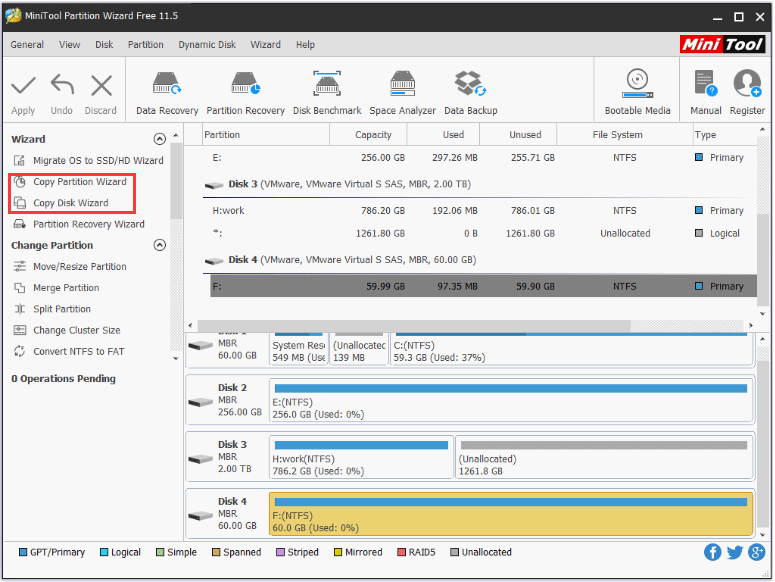Viewport: 775px width, 582px height.
Task: Click the Copy Disk Wizard icon
Action: pos(19,203)
